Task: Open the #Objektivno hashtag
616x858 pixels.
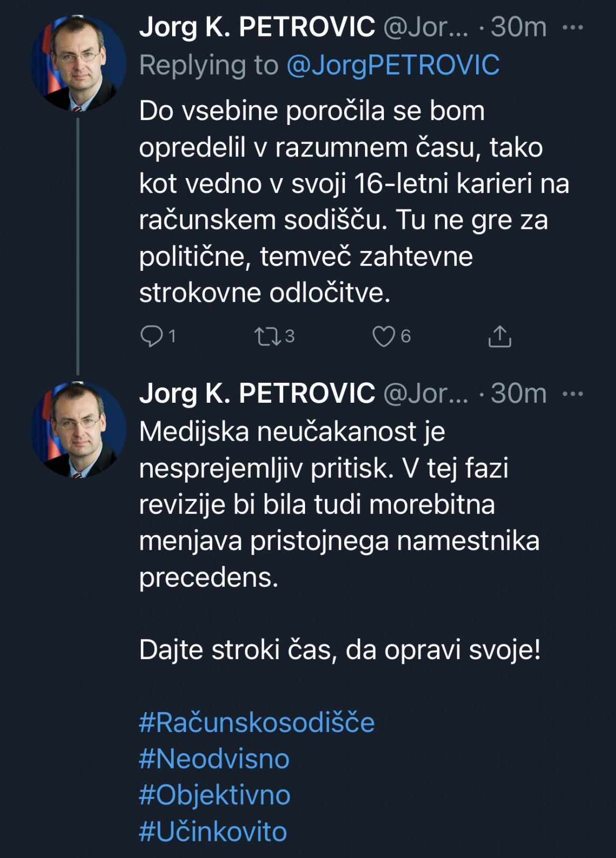Action: pyautogui.click(x=214, y=795)
